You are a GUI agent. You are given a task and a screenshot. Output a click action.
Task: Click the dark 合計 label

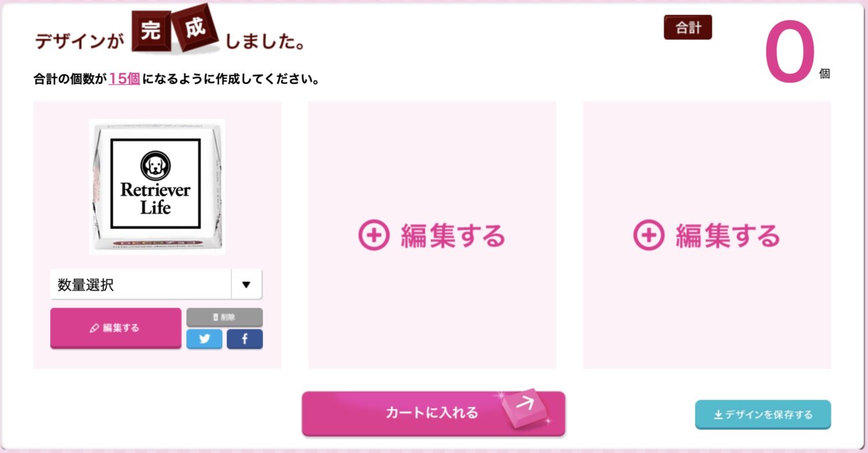click(688, 27)
